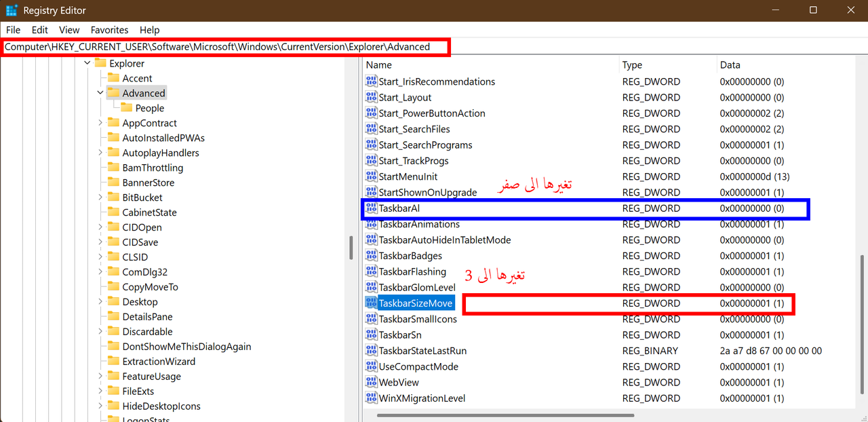Select the CIDSave key
868x422 pixels.
point(140,242)
